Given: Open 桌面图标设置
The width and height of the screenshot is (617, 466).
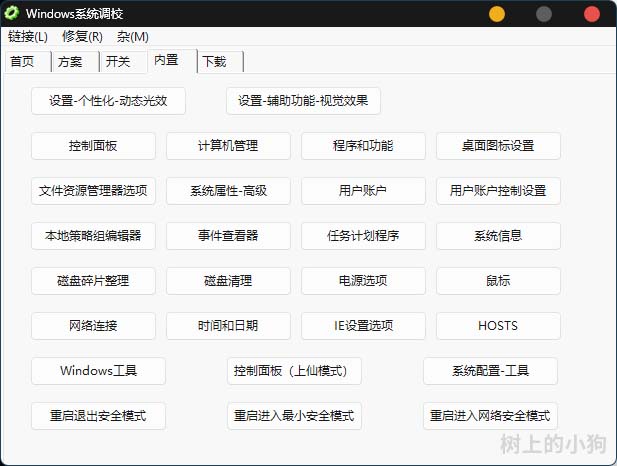Looking at the screenshot, I should pyautogui.click(x=498, y=146).
